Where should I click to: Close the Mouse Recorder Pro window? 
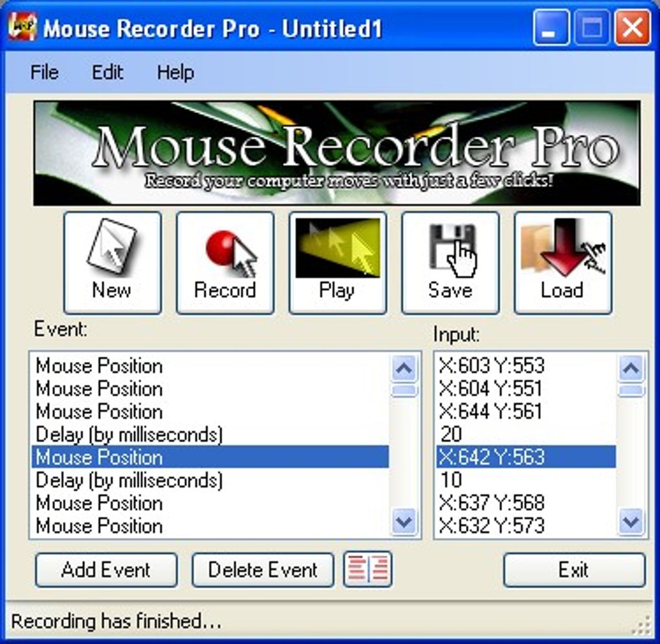(632, 28)
